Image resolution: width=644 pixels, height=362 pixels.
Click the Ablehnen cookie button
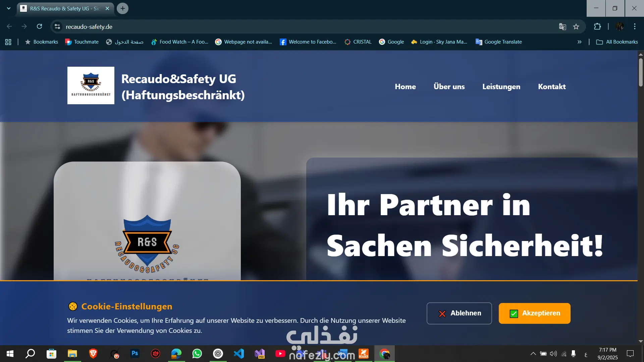[459, 313]
